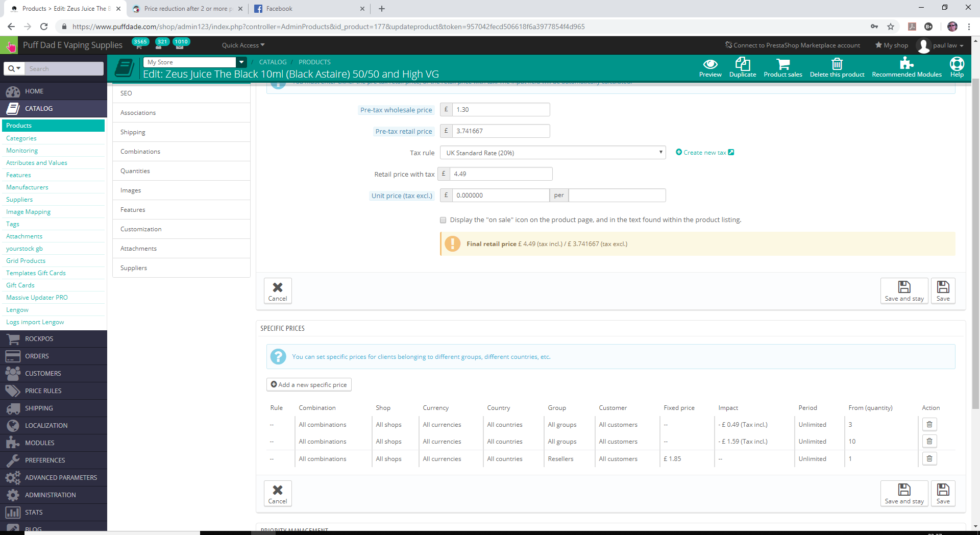
Task: Open the Customization product tab
Action: [181, 229]
